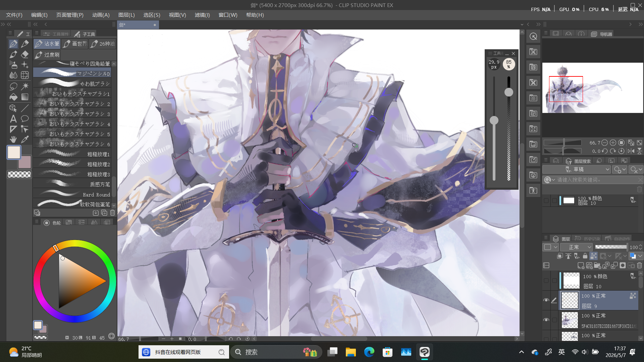644x362 pixels.
Task: Show hidden system tray icons
Action: [522, 352]
